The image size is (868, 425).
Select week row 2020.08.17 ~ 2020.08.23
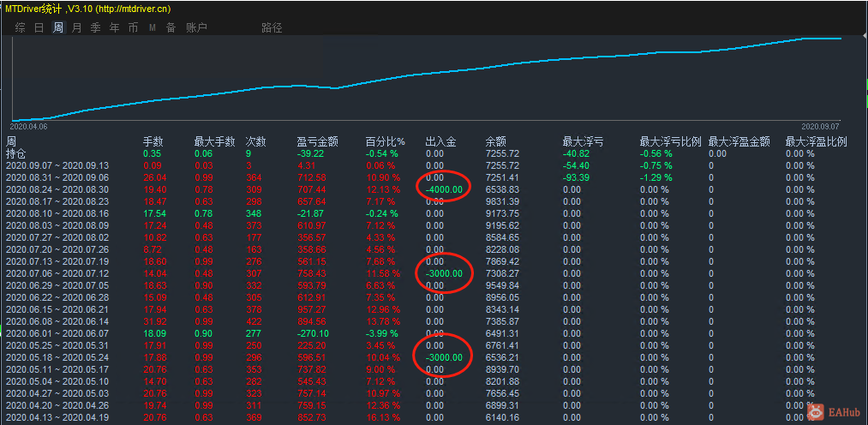coord(57,201)
